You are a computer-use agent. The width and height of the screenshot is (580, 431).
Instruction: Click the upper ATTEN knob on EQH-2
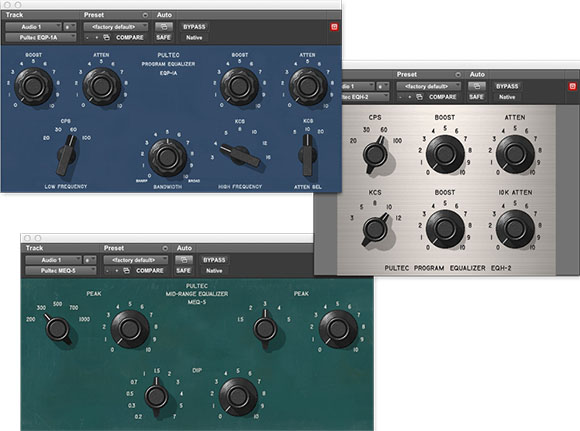[x=515, y=154]
